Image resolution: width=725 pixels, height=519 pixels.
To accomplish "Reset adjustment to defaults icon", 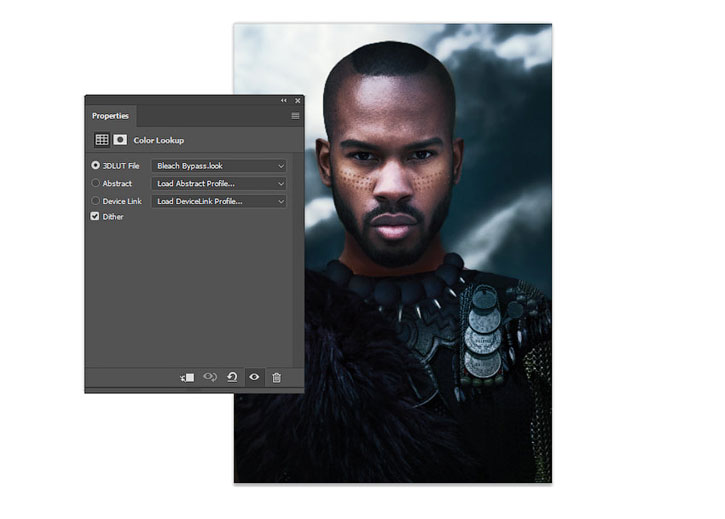I will (232, 377).
